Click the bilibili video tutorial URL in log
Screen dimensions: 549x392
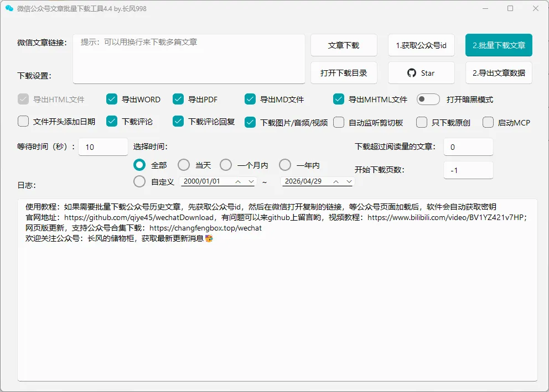coord(446,217)
